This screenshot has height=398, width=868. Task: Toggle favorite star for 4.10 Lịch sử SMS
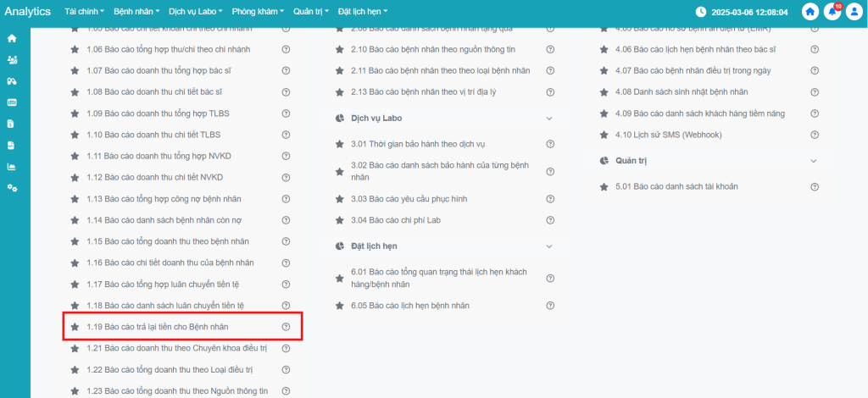pos(604,134)
